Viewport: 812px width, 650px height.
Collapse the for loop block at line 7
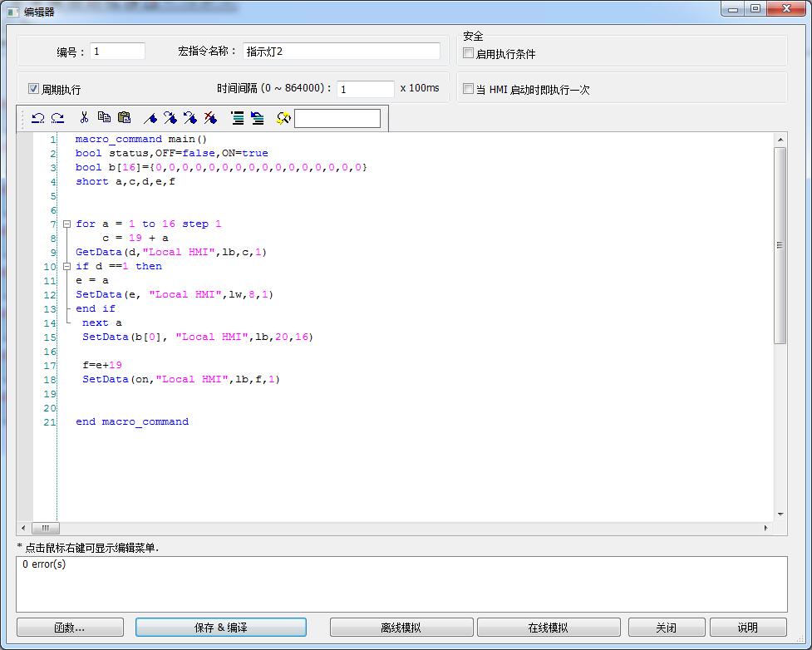(x=66, y=224)
